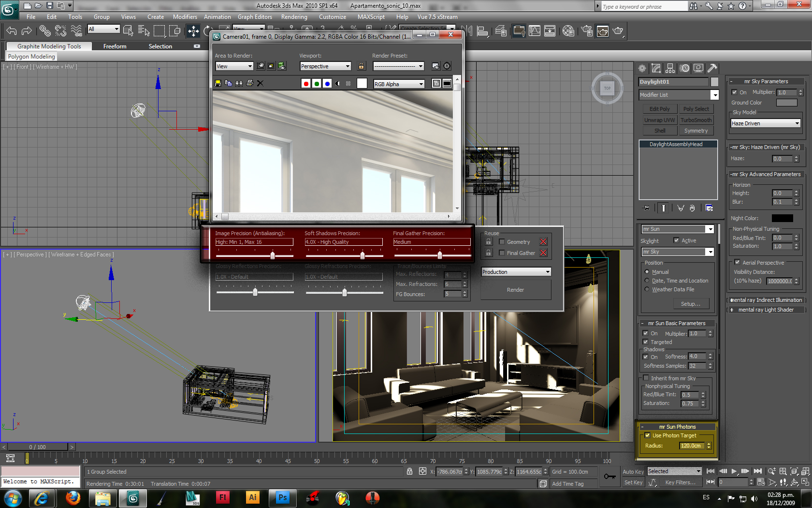Image resolution: width=812 pixels, height=508 pixels.
Task: Open the Viewport Perspective dropdown
Action: coord(325,66)
